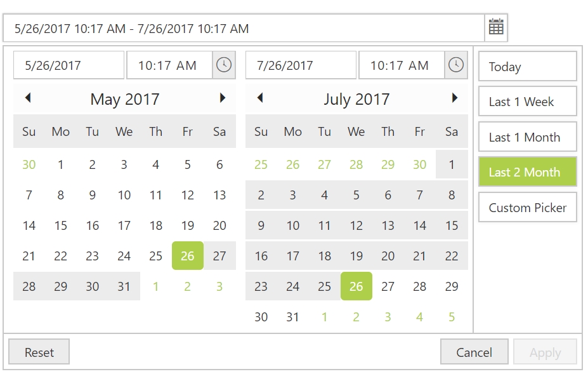Open the Custom Picker option
The width and height of the screenshot is (588, 381).
[527, 208]
